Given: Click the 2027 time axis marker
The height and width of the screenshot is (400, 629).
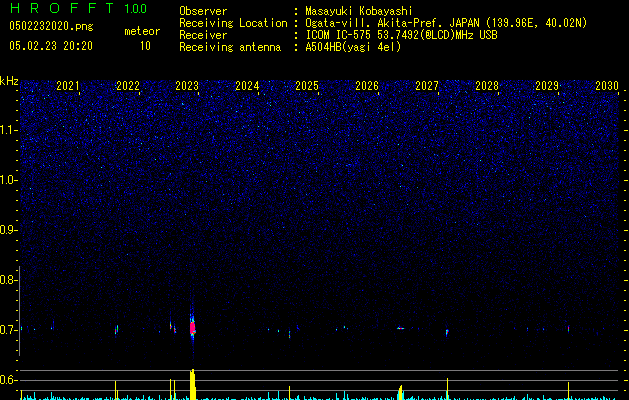Looking at the screenshot, I should 427,86.
